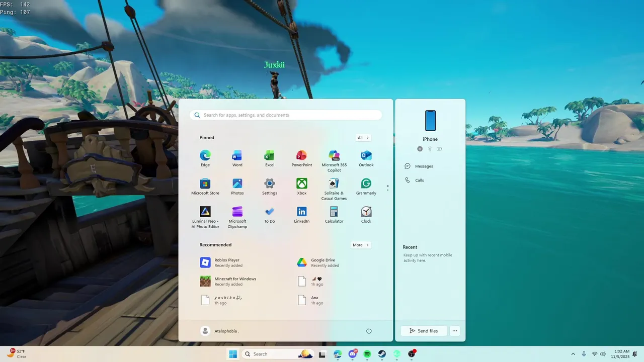Open the volume speaker control
Screen dimensions: 644x362
point(603,354)
